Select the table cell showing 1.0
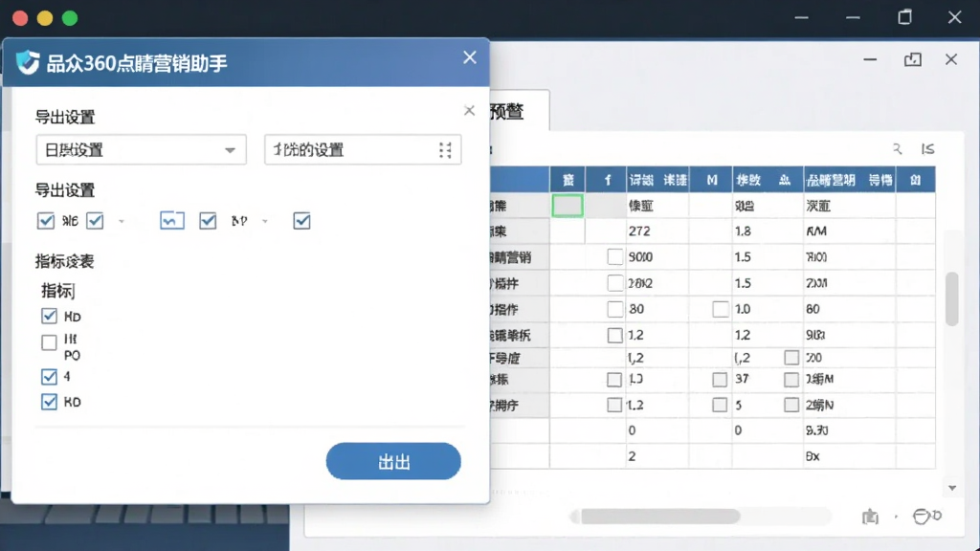This screenshot has height=551, width=980. point(768,309)
